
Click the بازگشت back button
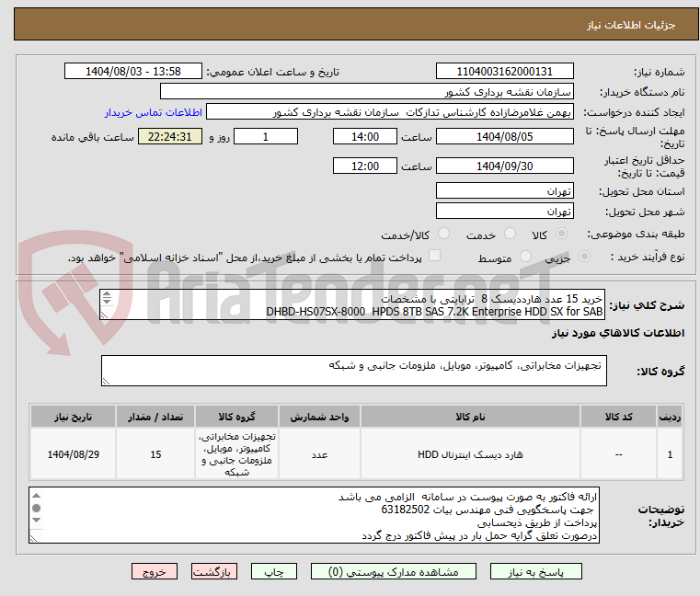pyautogui.click(x=214, y=571)
